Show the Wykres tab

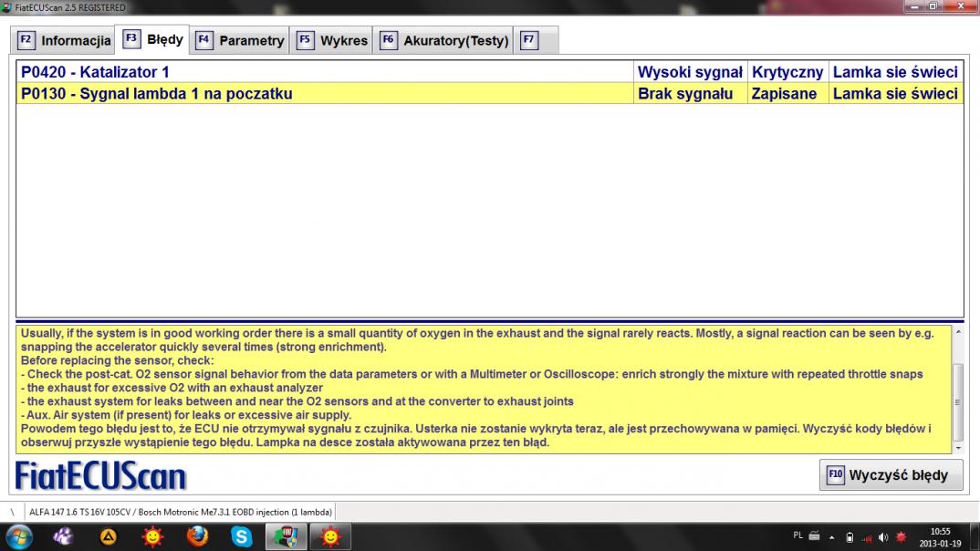pyautogui.click(x=331, y=41)
